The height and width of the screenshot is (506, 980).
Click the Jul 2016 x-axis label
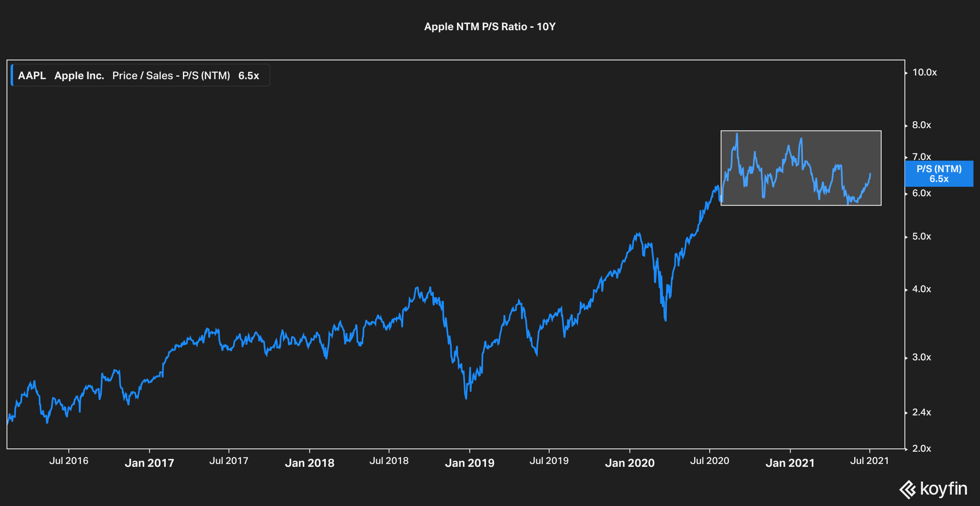pos(69,461)
